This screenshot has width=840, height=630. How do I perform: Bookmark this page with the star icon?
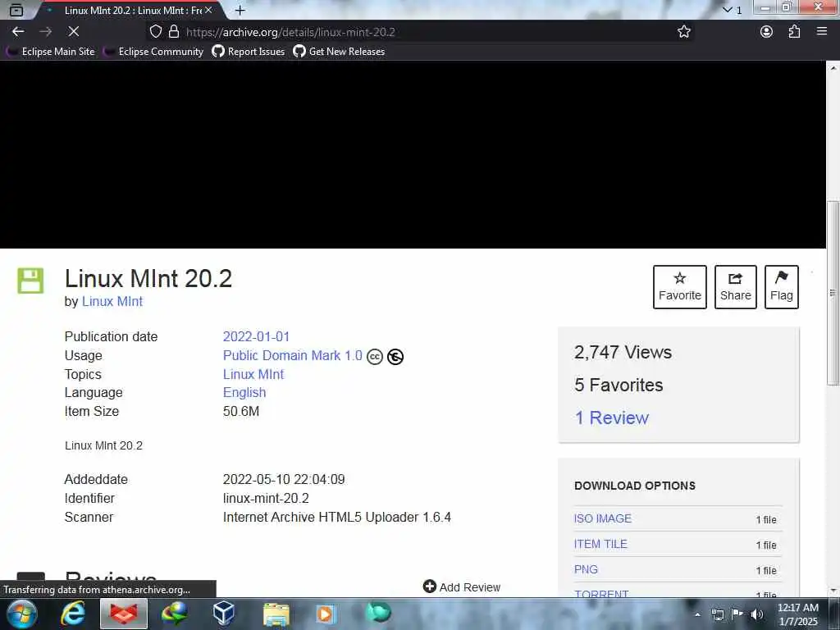point(683,32)
